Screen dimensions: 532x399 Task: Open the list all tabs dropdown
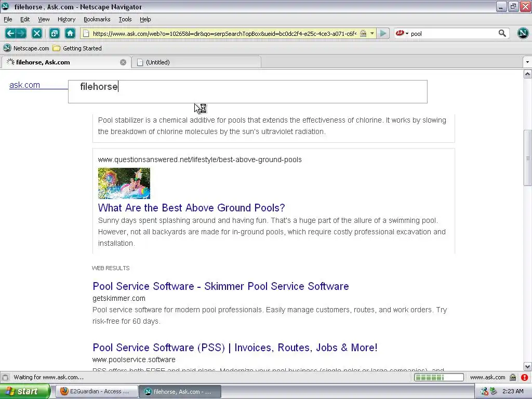pos(527,62)
